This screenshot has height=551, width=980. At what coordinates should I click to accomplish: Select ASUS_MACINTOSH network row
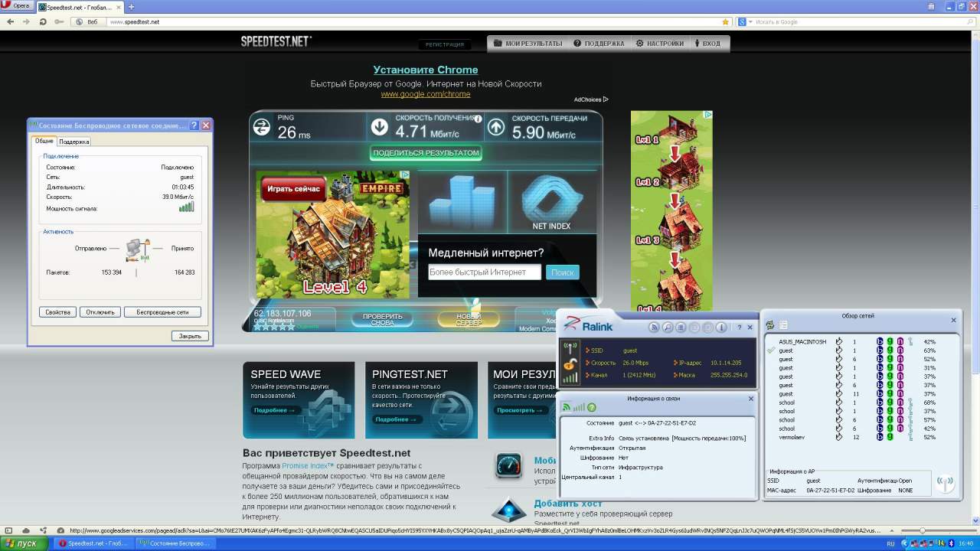pyautogui.click(x=861, y=341)
